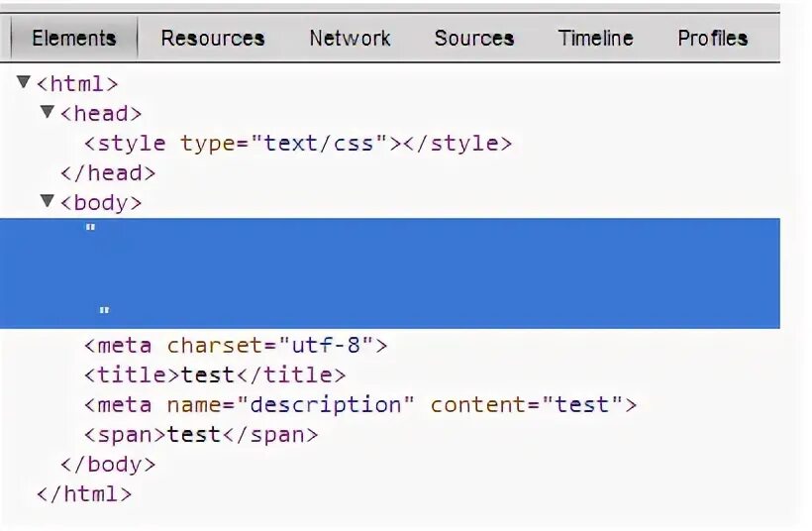Show the Timeline tab
Screen dimensions: 812x531
point(595,39)
